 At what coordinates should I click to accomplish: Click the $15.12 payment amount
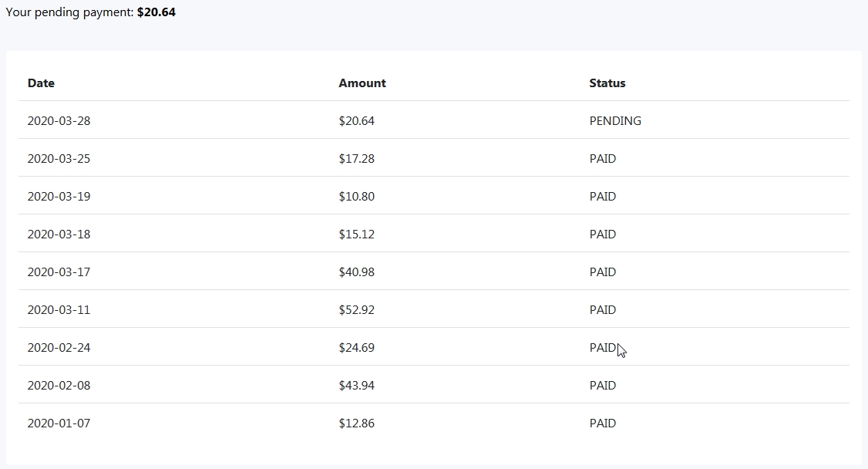[356, 235]
